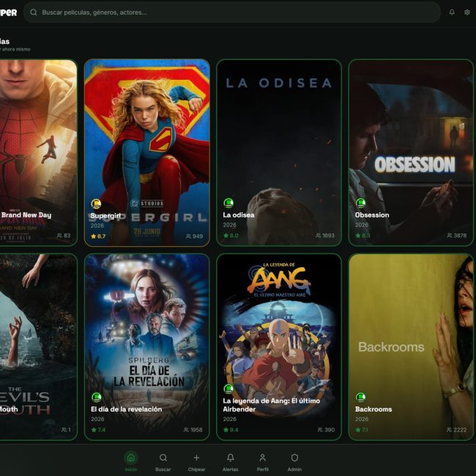
Task: Open the La odisea movie poster
Action: (x=279, y=153)
